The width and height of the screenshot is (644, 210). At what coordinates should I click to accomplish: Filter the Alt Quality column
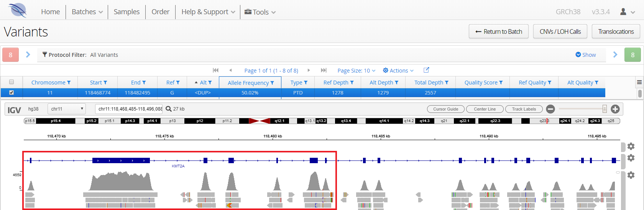[596, 83]
